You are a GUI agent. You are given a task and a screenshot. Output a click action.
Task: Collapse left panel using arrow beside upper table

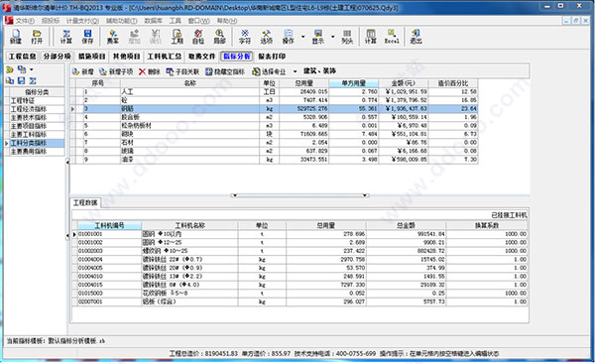pyautogui.click(x=67, y=162)
